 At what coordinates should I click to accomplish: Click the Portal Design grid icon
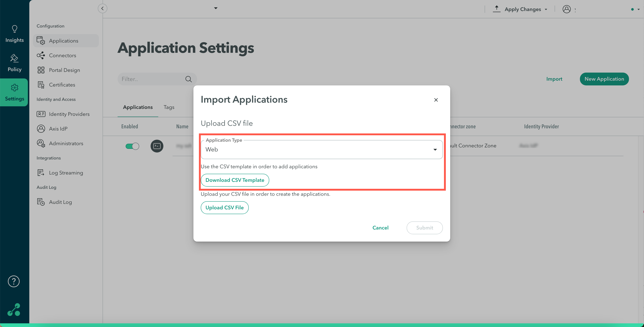point(41,70)
